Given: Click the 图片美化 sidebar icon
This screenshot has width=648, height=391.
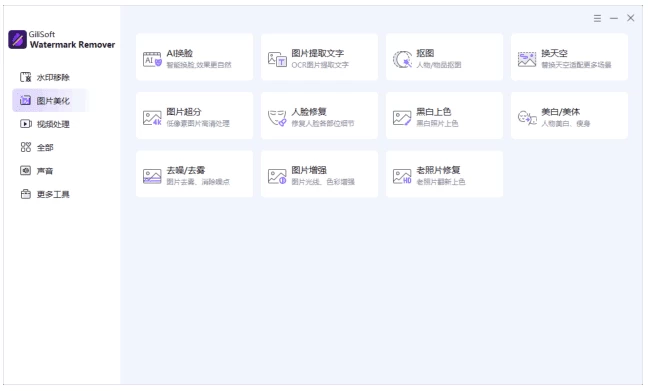Looking at the screenshot, I should 26,100.
